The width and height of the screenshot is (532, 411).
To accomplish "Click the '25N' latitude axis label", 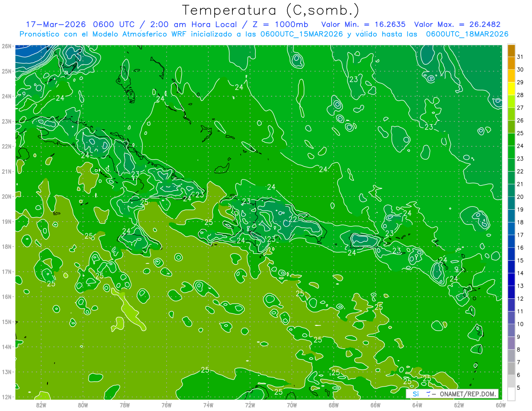I will (x=6, y=71).
